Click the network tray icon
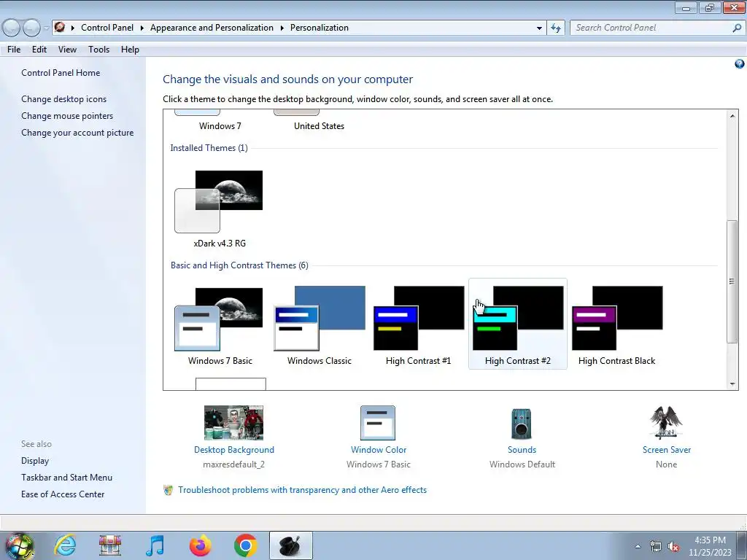The image size is (747, 560). (656, 547)
